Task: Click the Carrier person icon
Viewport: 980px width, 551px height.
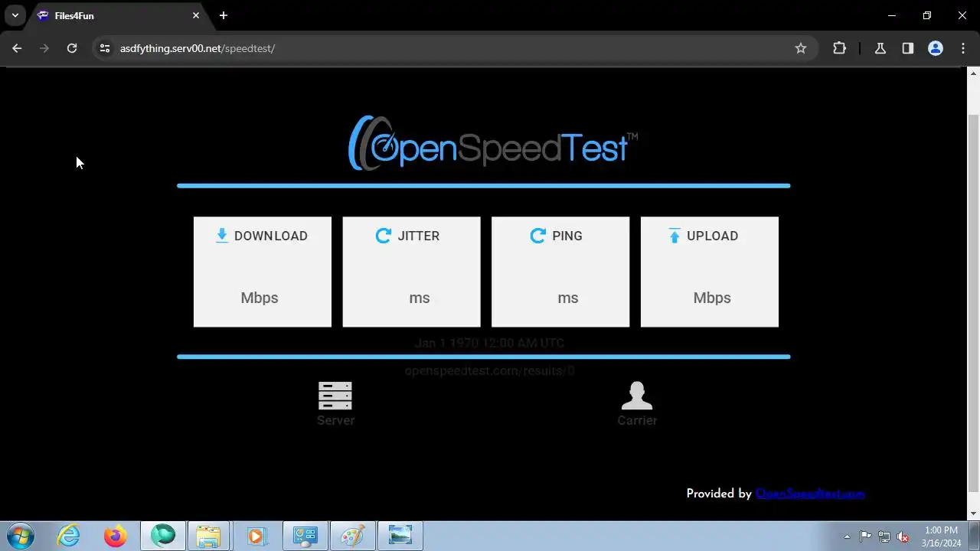Action: [637, 396]
